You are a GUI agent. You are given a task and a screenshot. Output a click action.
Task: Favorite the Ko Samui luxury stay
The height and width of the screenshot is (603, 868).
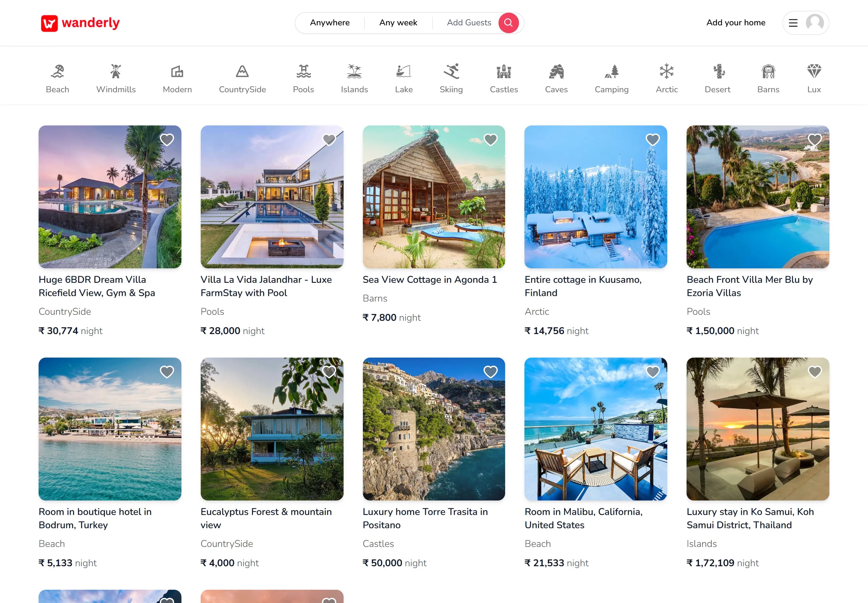pyautogui.click(x=815, y=372)
